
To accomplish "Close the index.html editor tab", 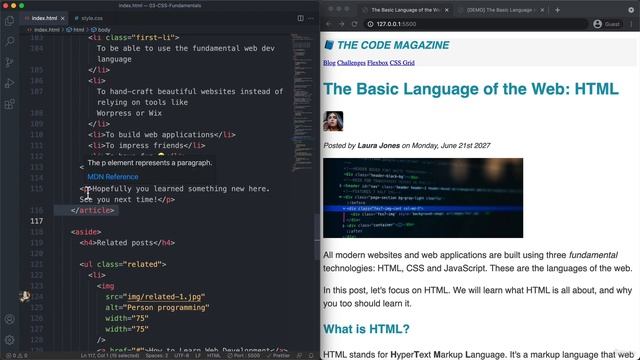I will click(x=62, y=18).
